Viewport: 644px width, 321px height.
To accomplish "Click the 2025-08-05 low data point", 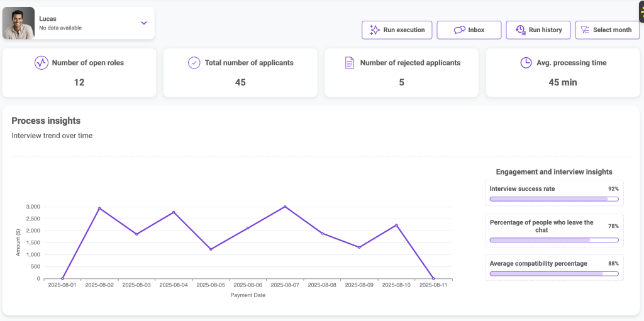I will click(x=211, y=249).
